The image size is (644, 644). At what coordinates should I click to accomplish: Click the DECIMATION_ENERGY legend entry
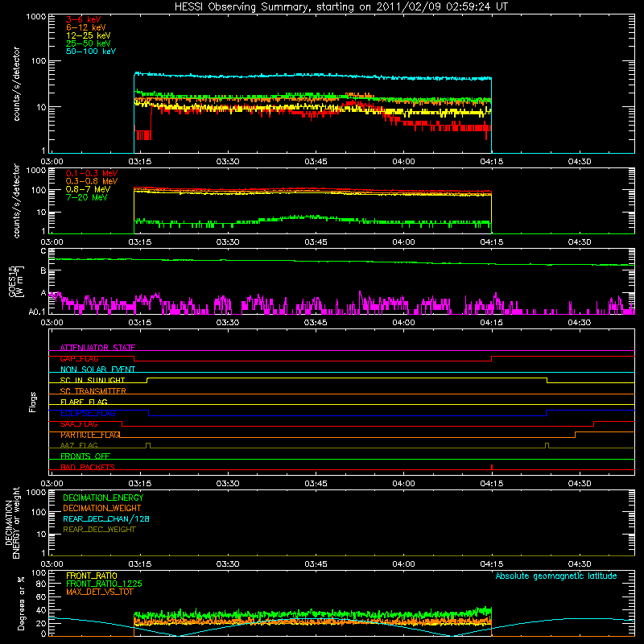click(103, 497)
